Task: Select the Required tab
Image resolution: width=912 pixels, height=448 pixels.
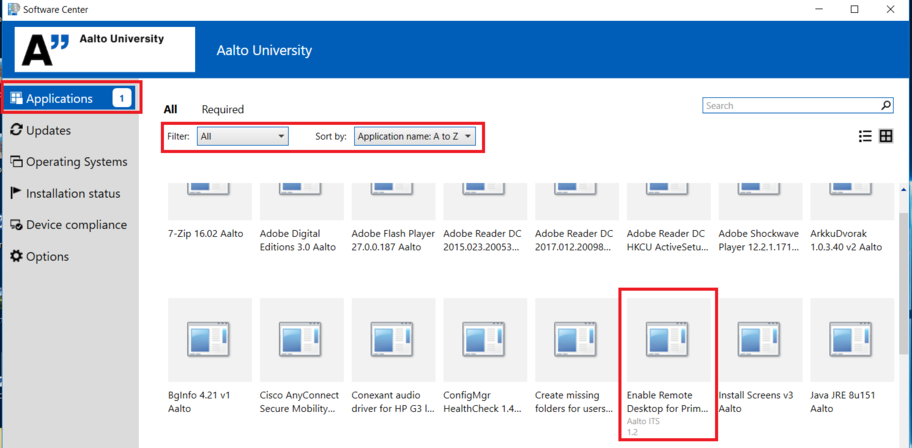Action: point(222,109)
